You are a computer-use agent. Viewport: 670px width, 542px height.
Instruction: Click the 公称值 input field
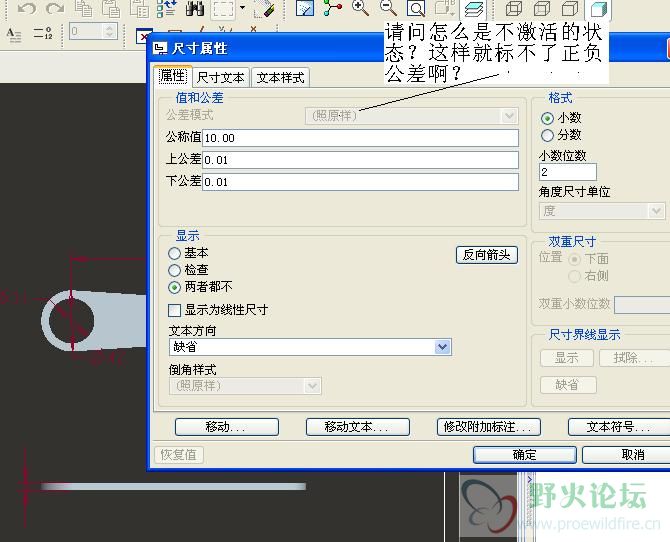pos(360,138)
